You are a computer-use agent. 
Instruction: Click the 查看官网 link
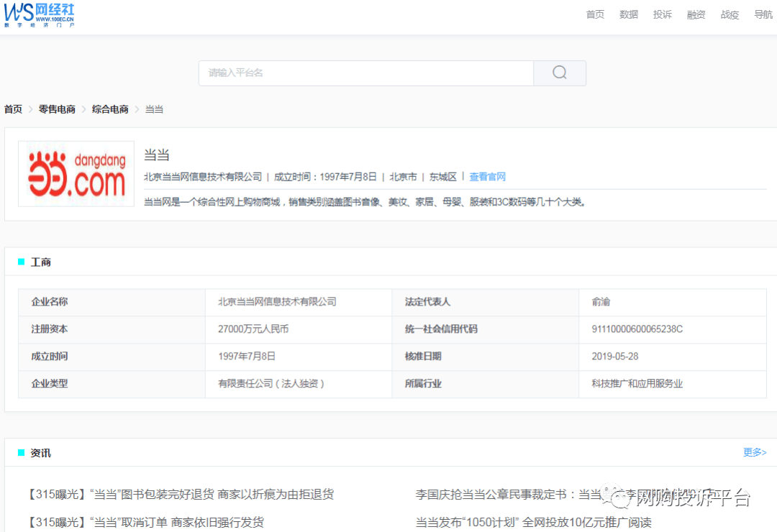(487, 175)
